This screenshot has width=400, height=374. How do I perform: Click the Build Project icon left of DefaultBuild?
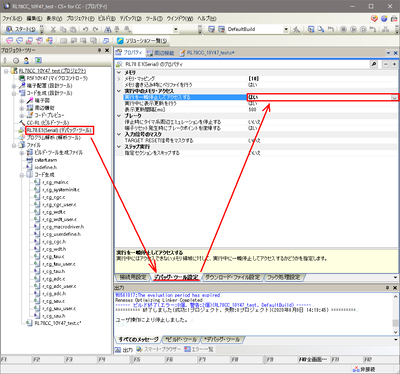[x=211, y=30]
